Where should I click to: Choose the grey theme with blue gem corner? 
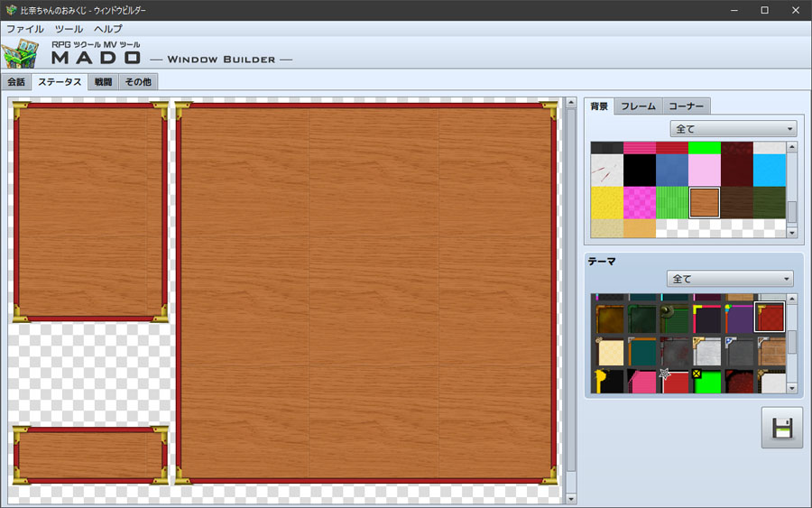(x=739, y=351)
